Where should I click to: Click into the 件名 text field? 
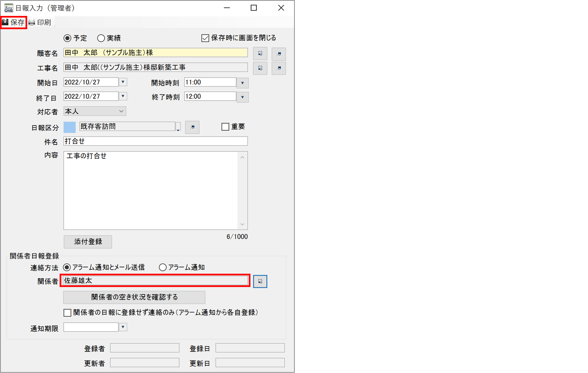155,141
